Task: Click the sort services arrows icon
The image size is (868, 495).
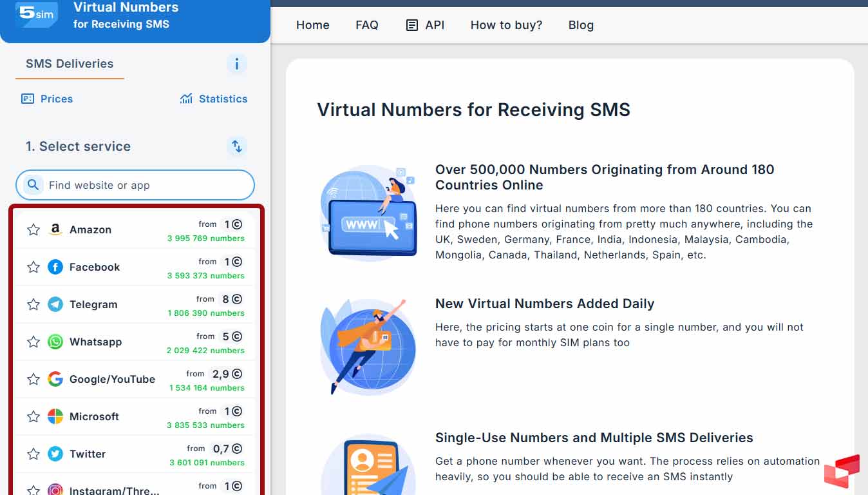Action: pyautogui.click(x=236, y=146)
